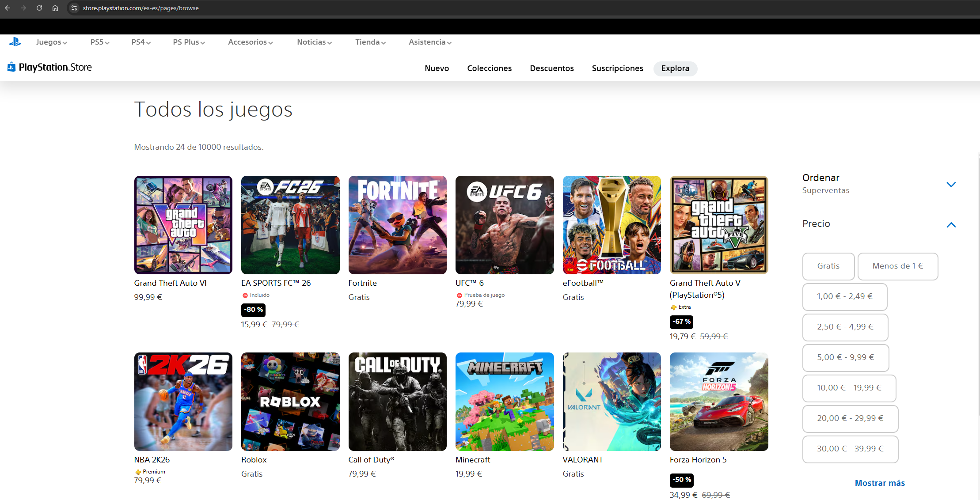This screenshot has width=980, height=500.
Task: Click the Prueba de juego icon
Action: (460, 295)
